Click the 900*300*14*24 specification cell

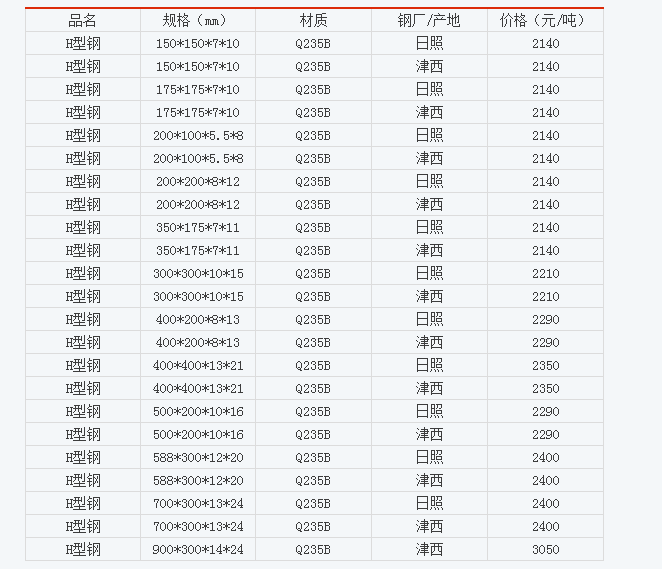tap(198, 550)
